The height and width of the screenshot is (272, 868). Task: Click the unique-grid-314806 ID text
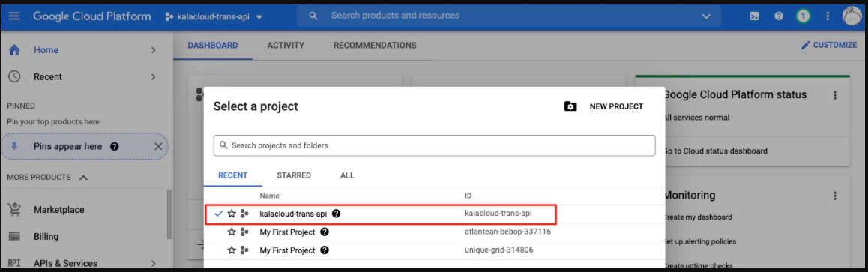click(x=499, y=250)
